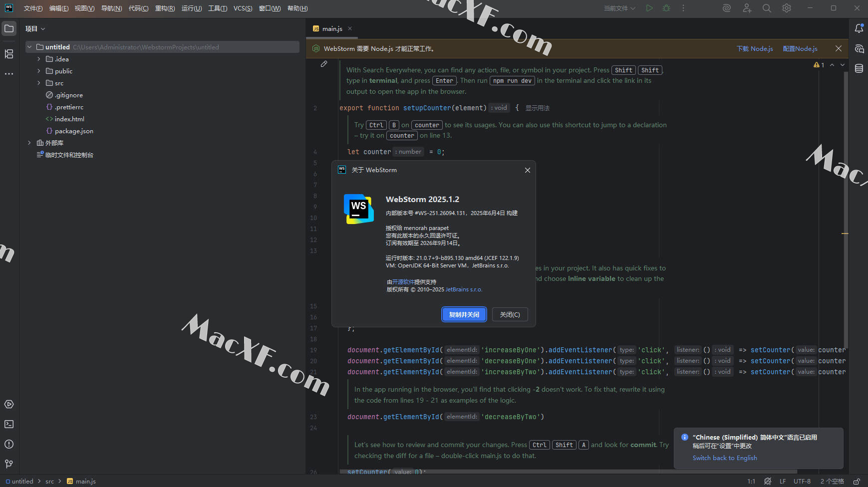The height and width of the screenshot is (487, 868).
Task: Expand the External Libraries node
Action: point(29,143)
